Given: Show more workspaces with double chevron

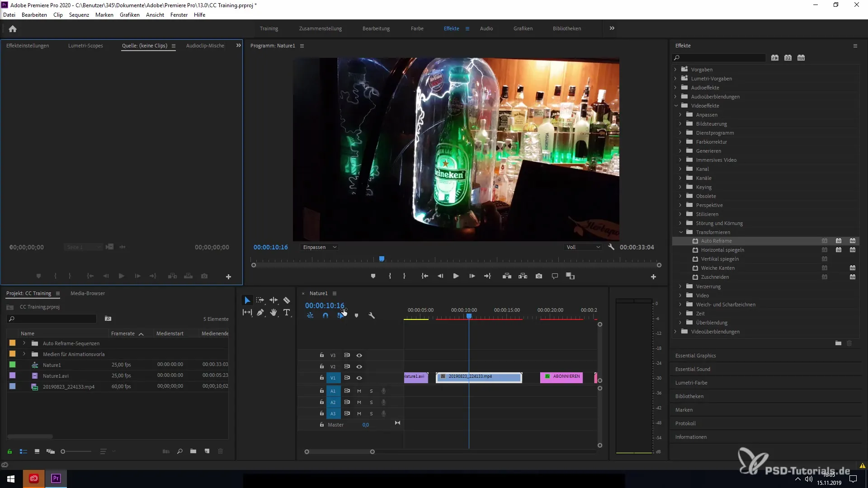Looking at the screenshot, I should [612, 28].
